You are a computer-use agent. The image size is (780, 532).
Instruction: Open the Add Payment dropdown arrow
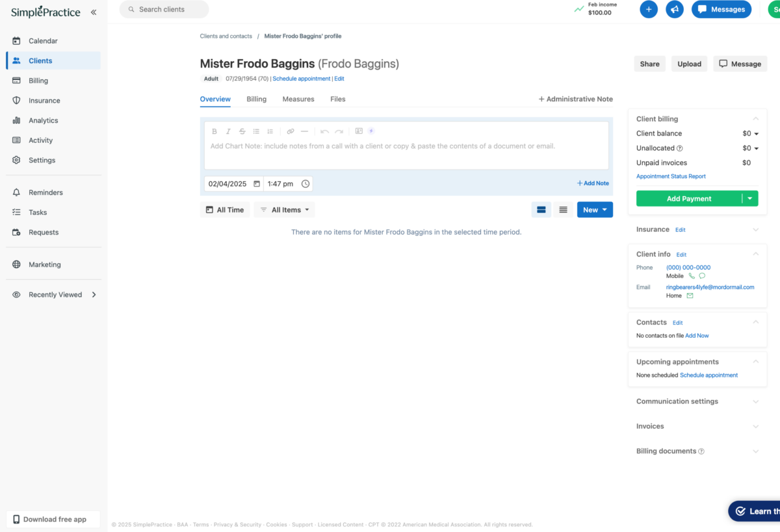point(749,198)
